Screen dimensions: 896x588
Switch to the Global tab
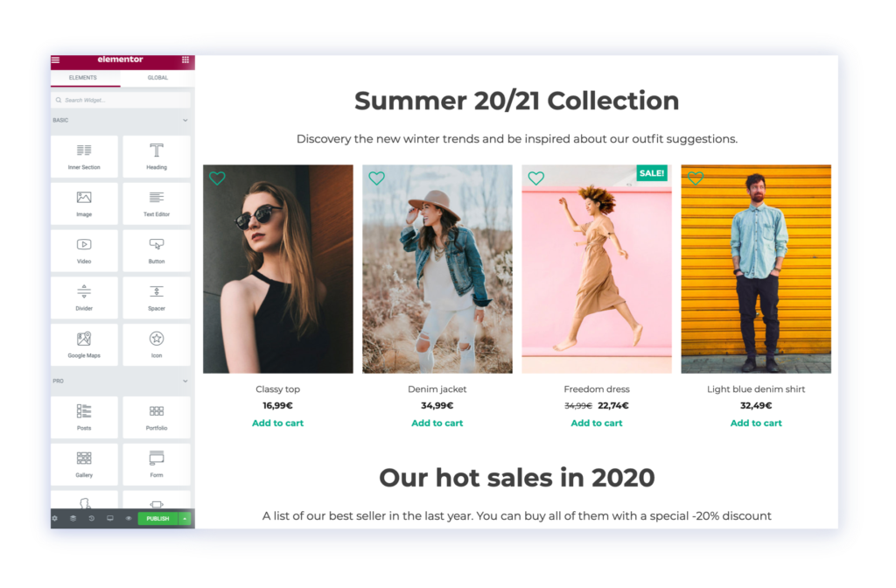(x=157, y=78)
